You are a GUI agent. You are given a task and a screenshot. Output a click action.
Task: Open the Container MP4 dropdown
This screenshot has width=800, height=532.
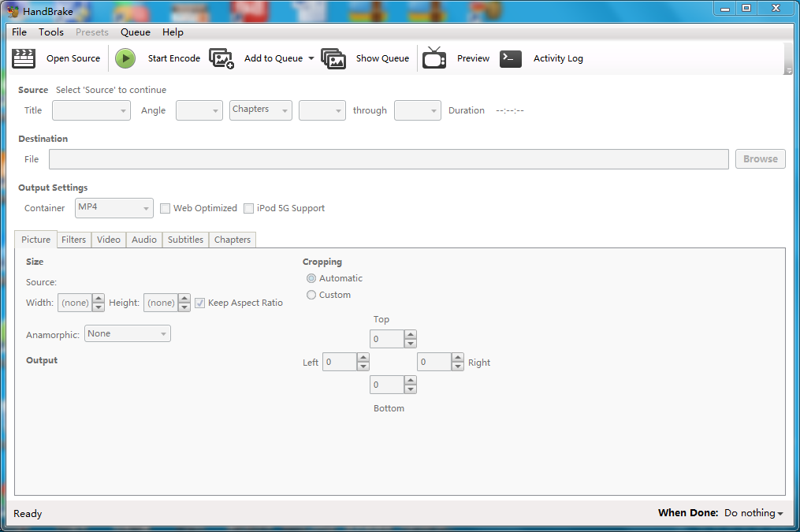tap(113, 208)
